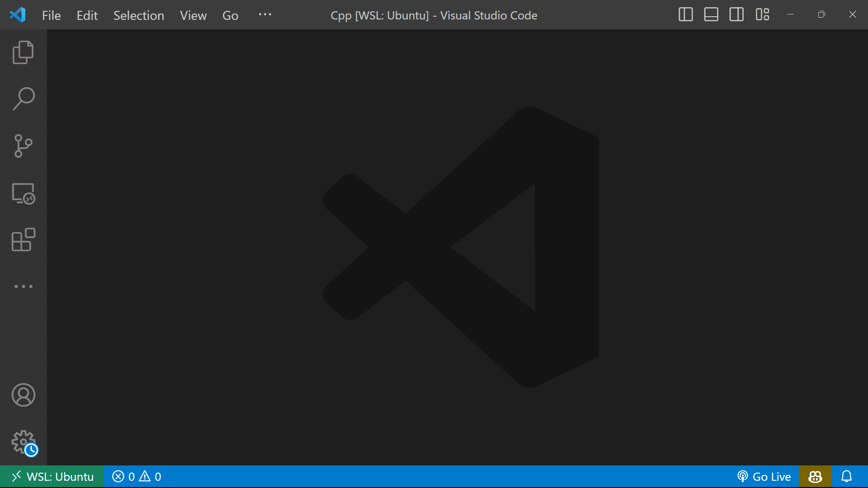Image resolution: width=868 pixels, height=488 pixels.
Task: Expand additional views ellipsis in activity bar
Action: 23,286
